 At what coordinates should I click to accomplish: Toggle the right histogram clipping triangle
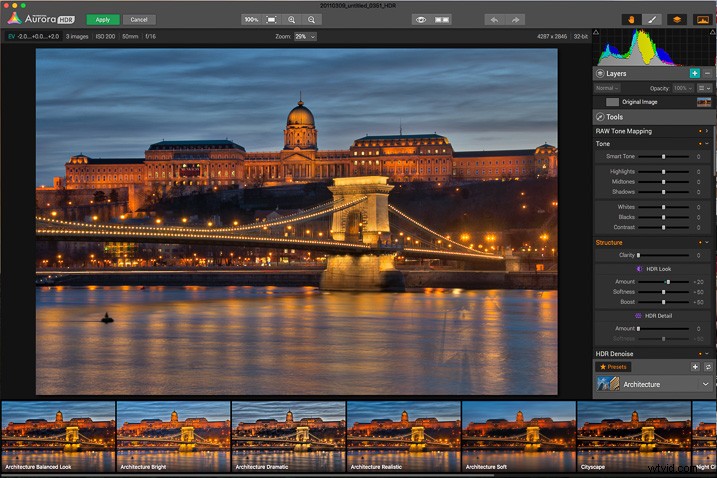pos(713,32)
